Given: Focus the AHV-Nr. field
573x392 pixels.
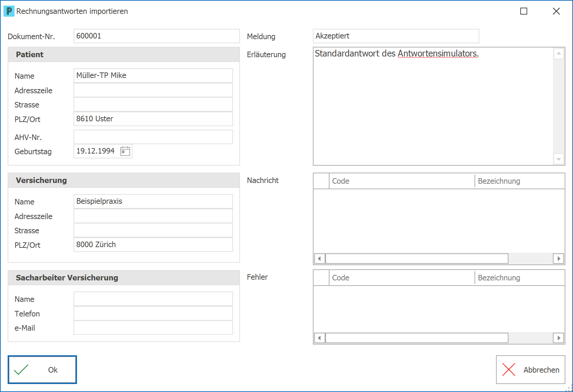Looking at the screenshot, I should coord(153,137).
